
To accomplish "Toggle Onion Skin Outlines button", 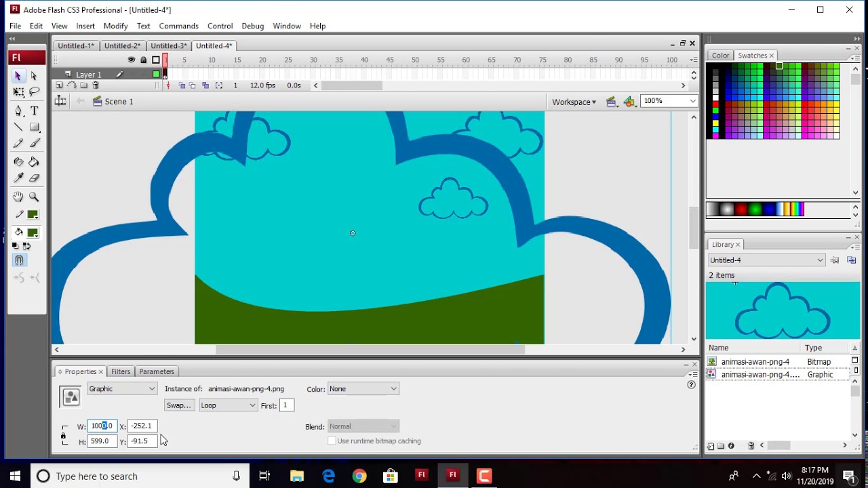I will tap(193, 85).
